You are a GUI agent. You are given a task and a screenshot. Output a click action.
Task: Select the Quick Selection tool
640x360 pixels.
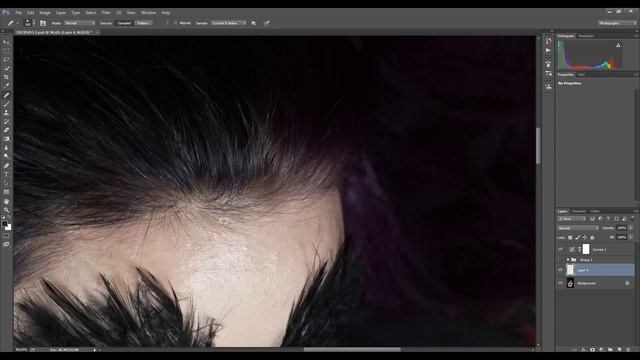6,68
